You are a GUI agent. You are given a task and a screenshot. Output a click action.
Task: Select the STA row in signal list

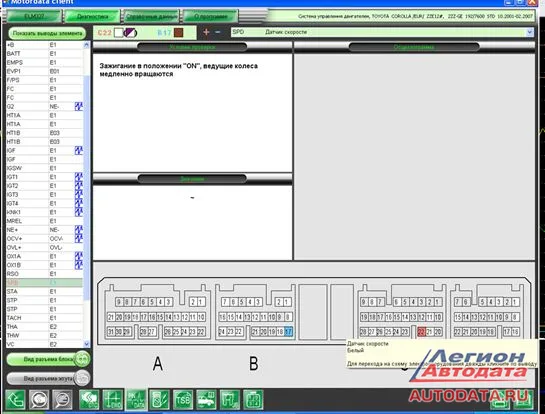pyautogui.click(x=44, y=291)
